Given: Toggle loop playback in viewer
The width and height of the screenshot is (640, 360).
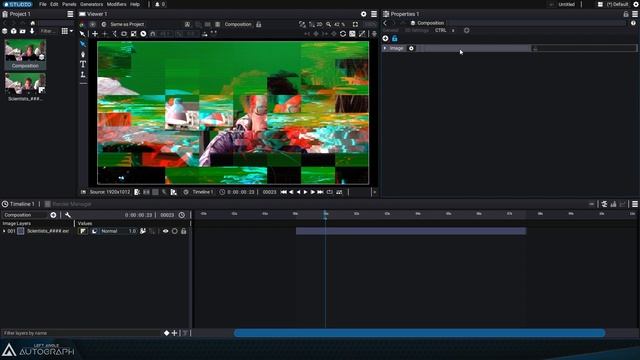Looking at the screenshot, I should click(329, 192).
